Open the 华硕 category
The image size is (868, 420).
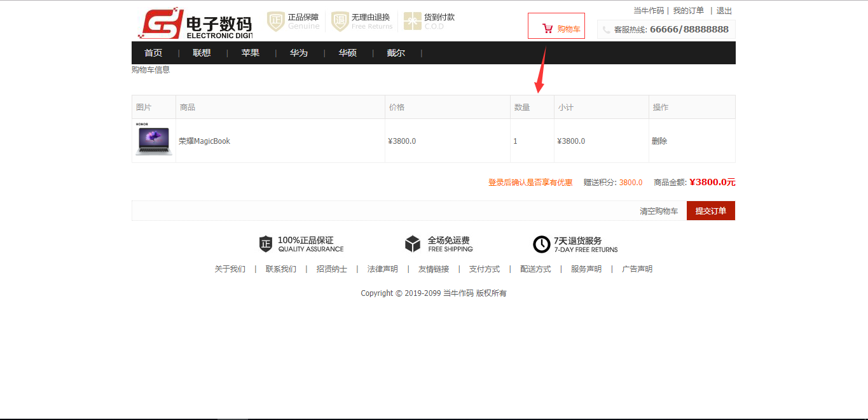tap(347, 53)
